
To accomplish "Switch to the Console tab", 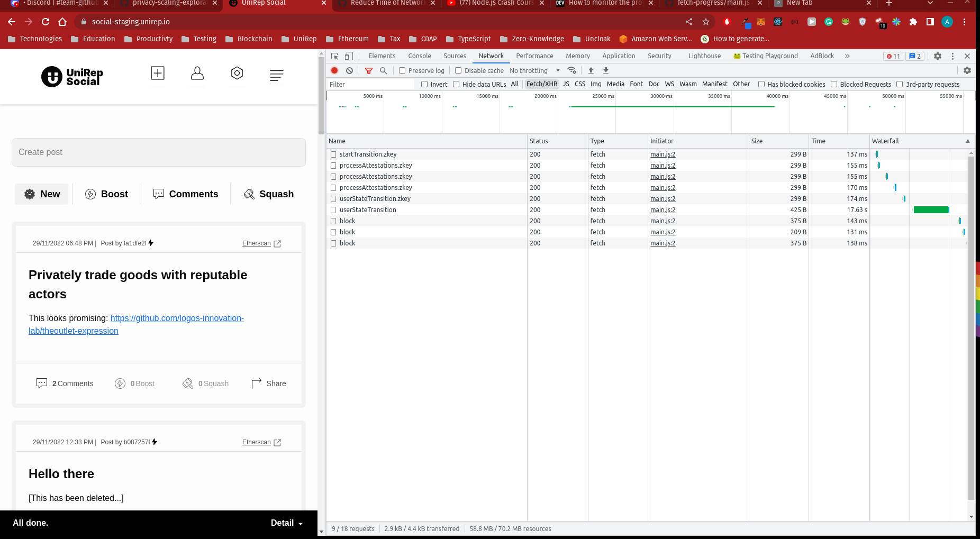I will pos(419,56).
